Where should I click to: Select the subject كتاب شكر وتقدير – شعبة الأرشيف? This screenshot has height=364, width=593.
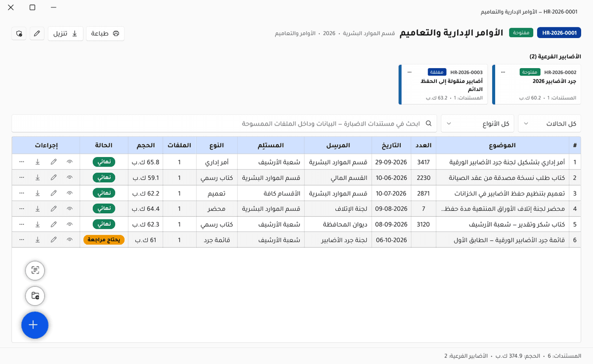pyautogui.click(x=516, y=224)
